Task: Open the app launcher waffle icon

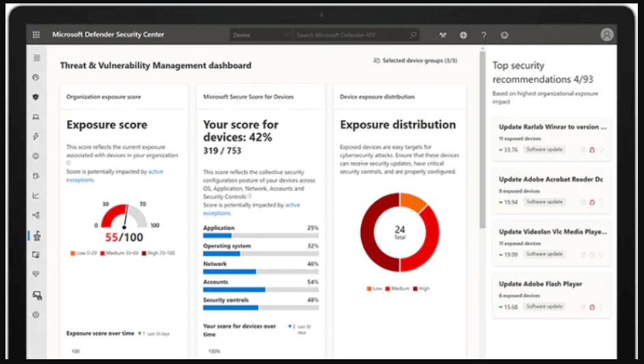Action: (36, 35)
